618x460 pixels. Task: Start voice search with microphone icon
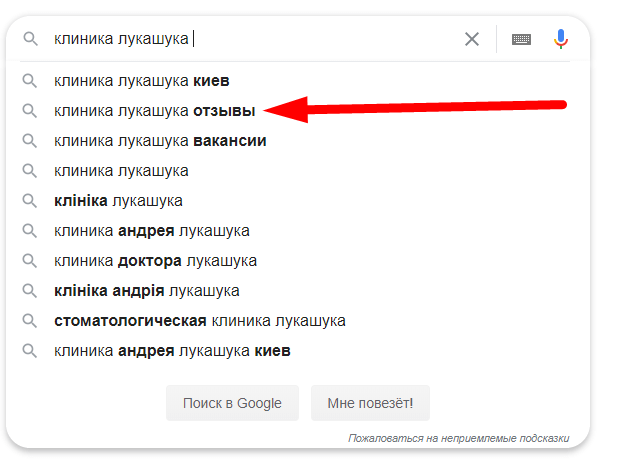point(561,39)
